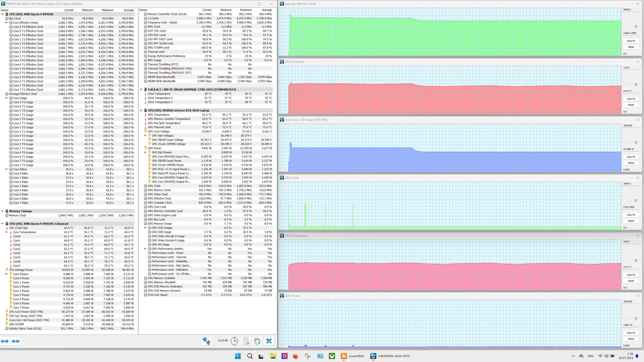Collapse the Core Usage tree

pyautogui.click(x=6, y=98)
